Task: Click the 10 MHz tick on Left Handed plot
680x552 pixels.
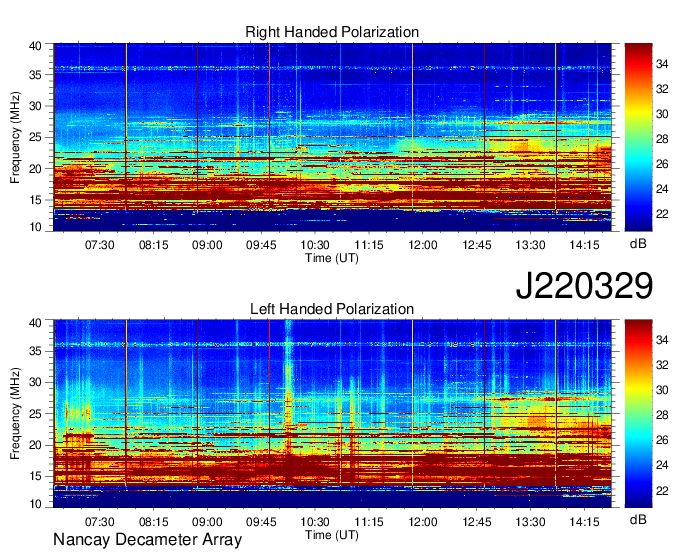Action: (36, 504)
